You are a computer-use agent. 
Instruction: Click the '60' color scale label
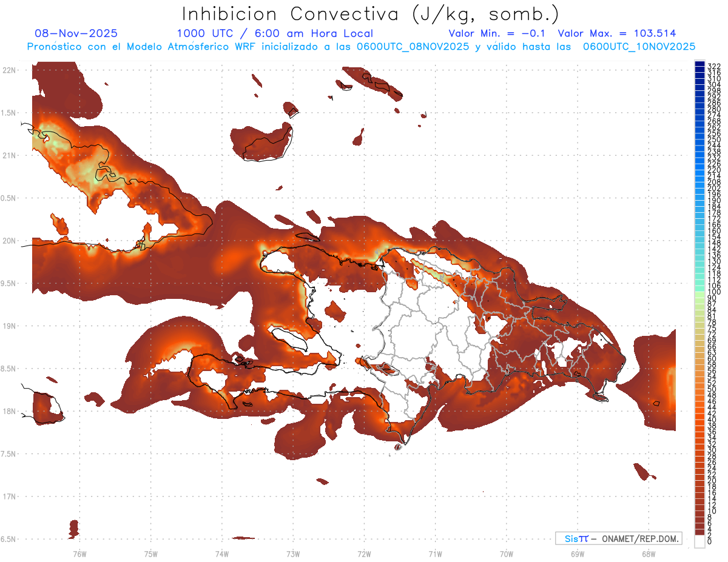point(712,358)
